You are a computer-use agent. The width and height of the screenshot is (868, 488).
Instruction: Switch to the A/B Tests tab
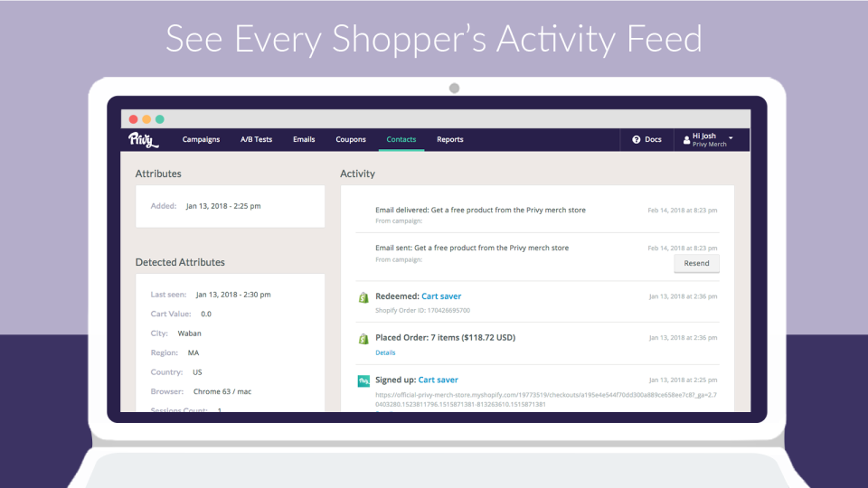pos(256,139)
